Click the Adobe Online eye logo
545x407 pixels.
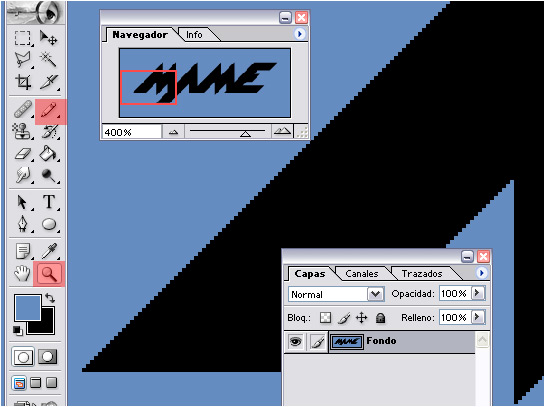[x=36, y=13]
